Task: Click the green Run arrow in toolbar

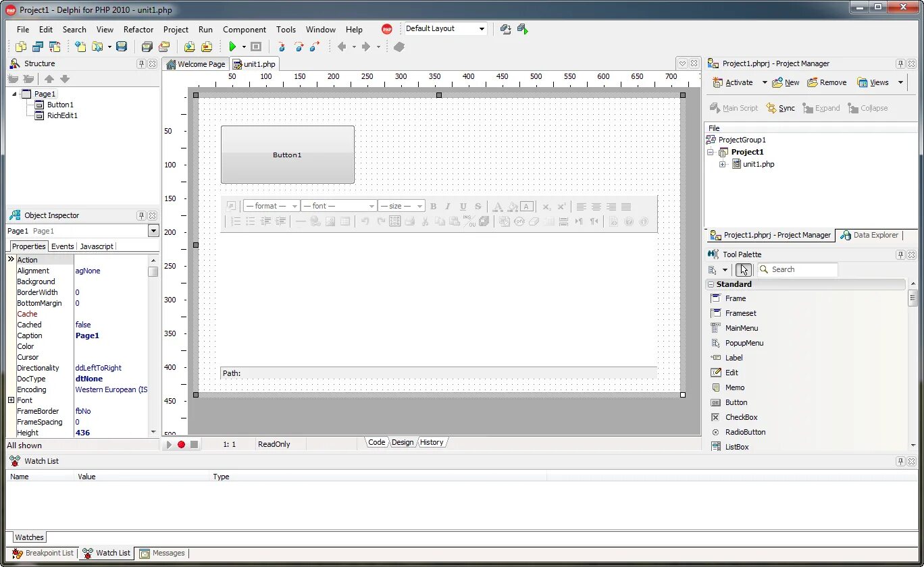Action: [x=232, y=47]
